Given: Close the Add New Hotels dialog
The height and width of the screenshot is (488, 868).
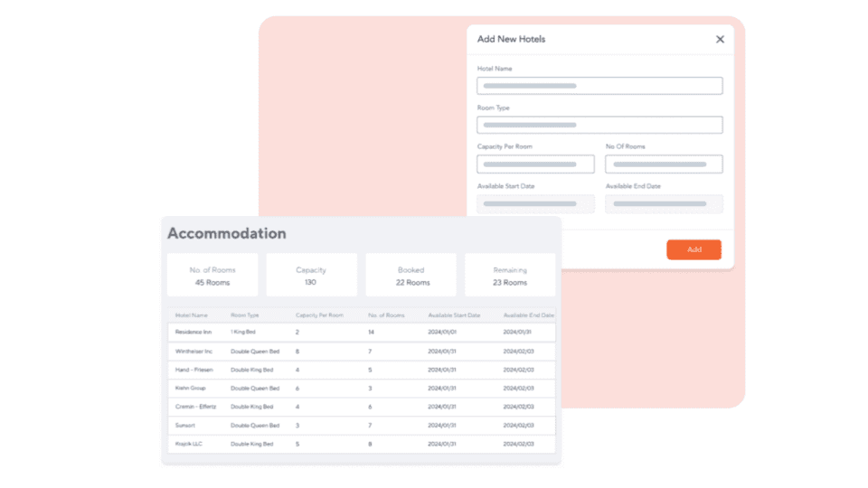Looking at the screenshot, I should coord(720,39).
